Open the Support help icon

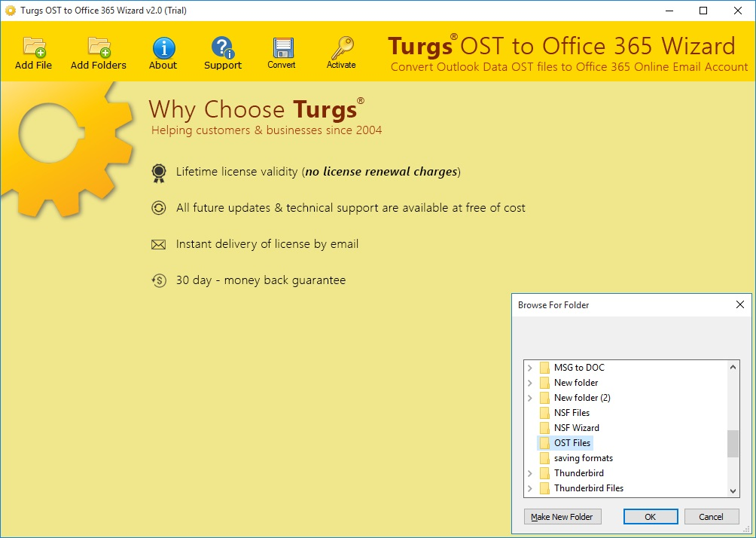click(222, 47)
